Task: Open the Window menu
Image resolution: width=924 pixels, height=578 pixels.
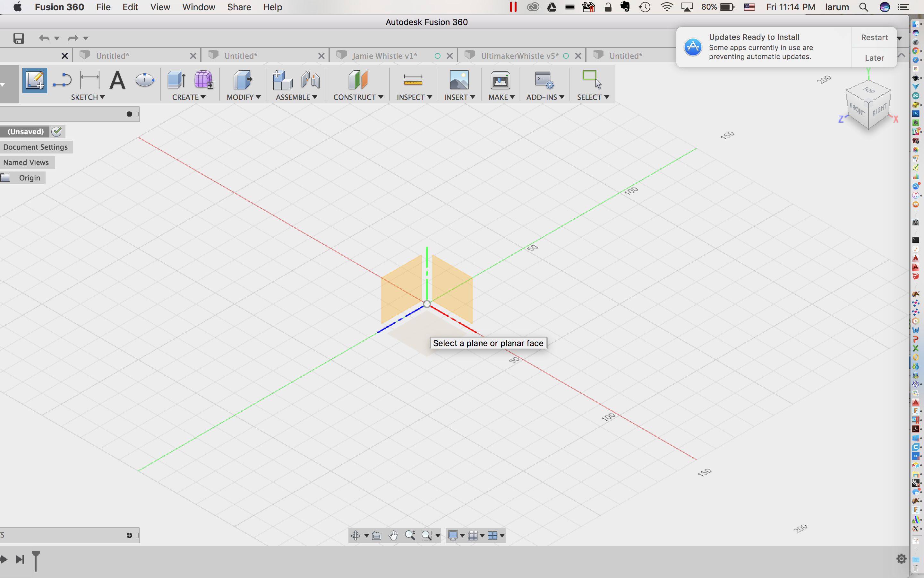Action: [x=199, y=7]
